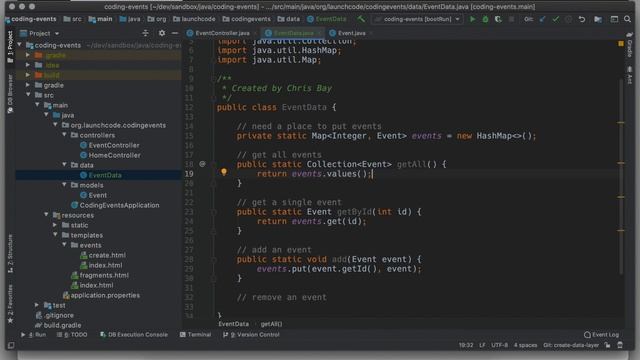
Task: Open Search Everywhere with the magnifier icon
Action: (627, 19)
